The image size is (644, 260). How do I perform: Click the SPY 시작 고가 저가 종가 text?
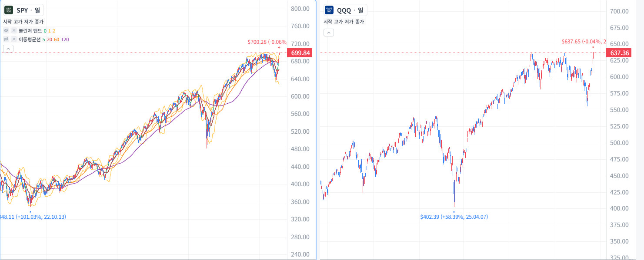point(23,21)
